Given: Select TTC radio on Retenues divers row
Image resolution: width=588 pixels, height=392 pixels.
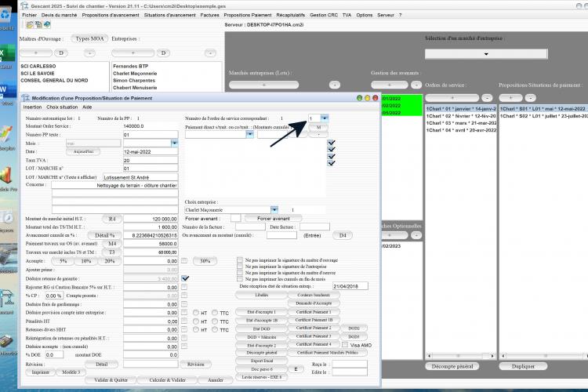Looking at the screenshot, I should pyautogui.click(x=215, y=330).
